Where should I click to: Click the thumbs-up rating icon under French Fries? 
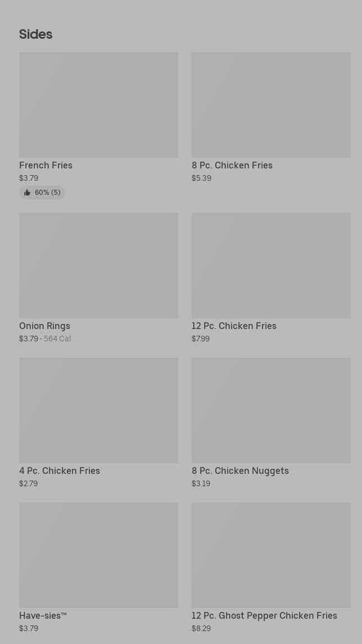click(x=27, y=193)
